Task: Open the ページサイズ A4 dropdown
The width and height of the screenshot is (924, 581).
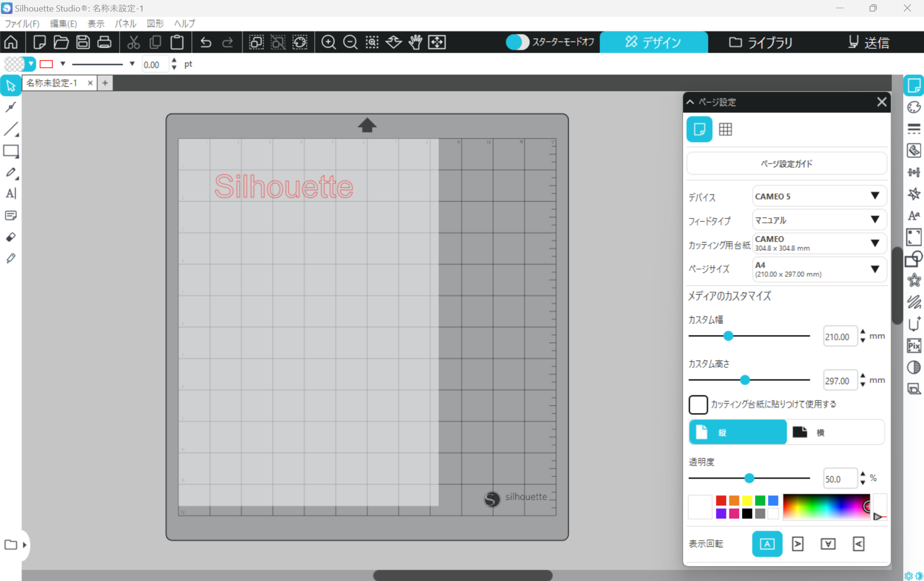Action: click(819, 269)
